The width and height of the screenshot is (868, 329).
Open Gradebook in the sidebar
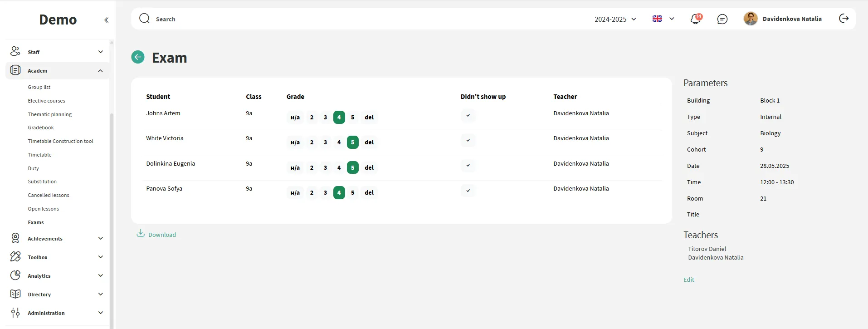pos(41,128)
